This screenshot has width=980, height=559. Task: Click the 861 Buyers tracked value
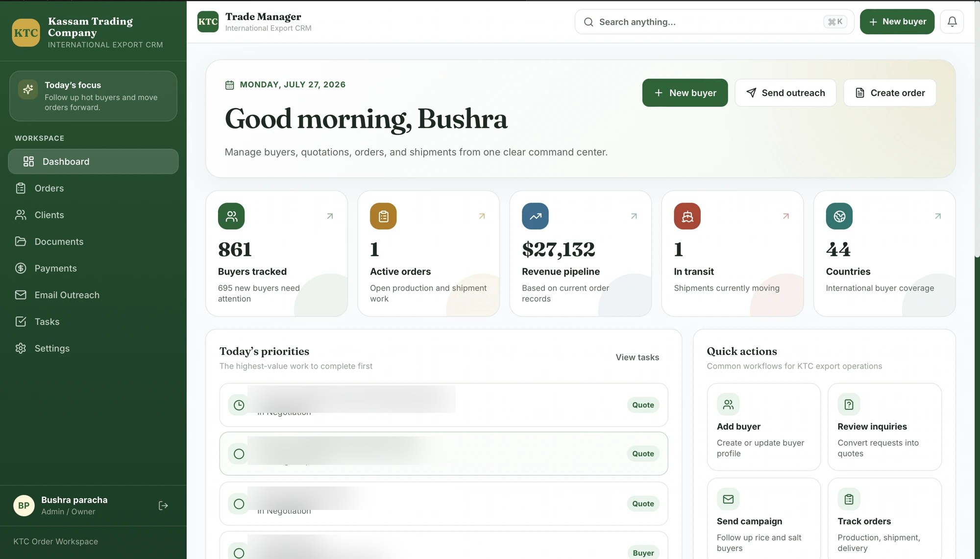click(x=235, y=250)
